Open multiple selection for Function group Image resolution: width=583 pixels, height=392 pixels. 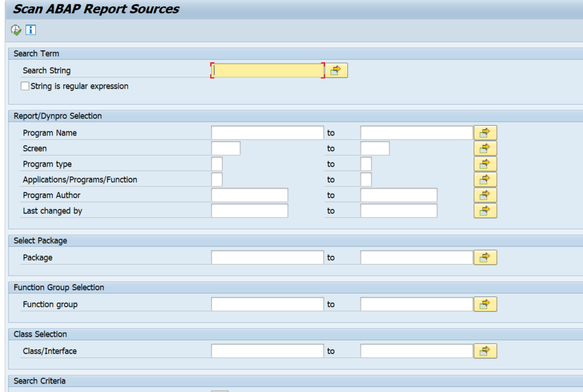(485, 304)
